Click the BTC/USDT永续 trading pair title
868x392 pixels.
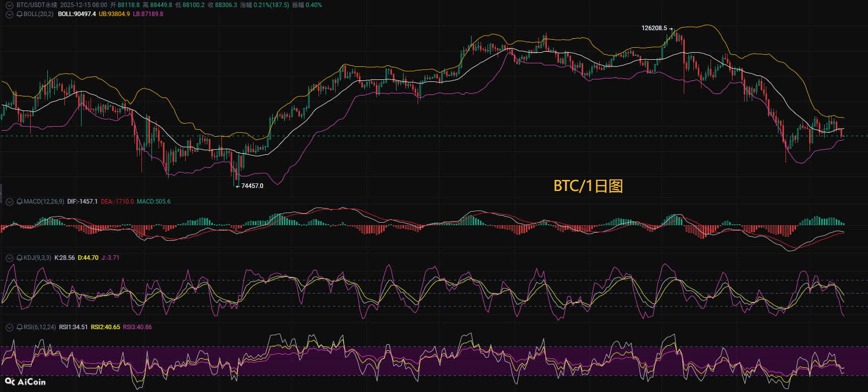tap(37, 5)
